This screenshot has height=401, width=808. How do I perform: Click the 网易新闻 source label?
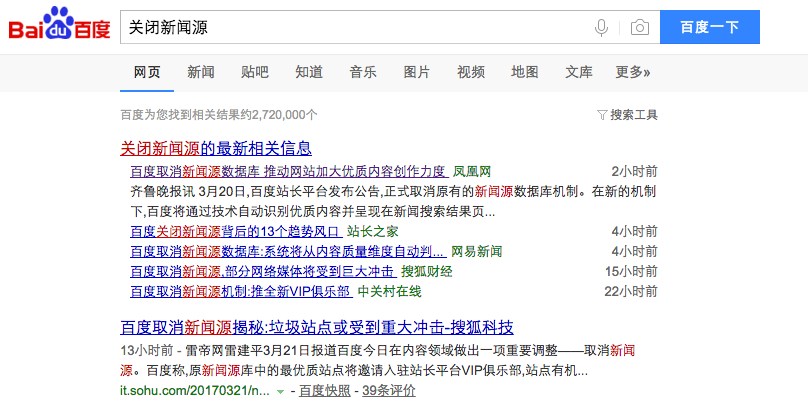477,252
